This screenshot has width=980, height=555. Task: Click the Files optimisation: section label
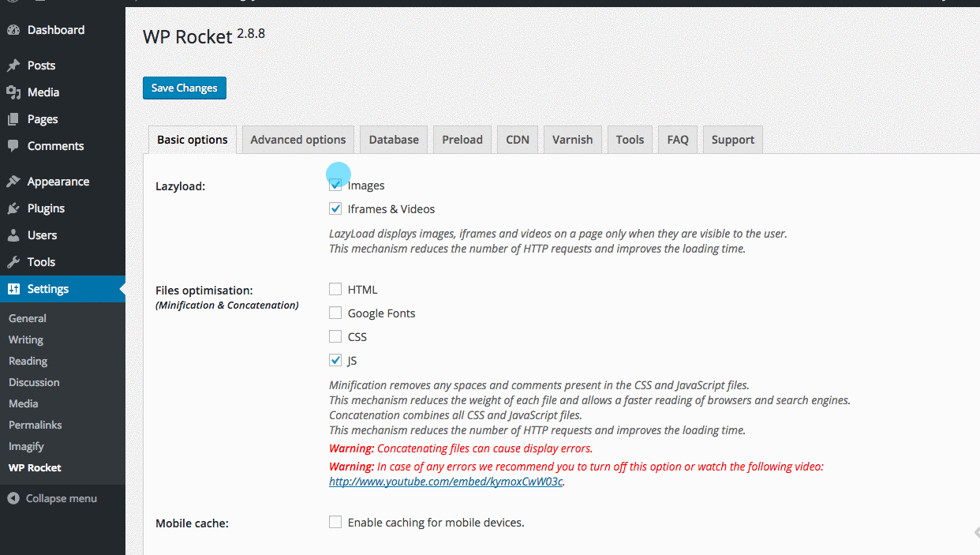click(204, 291)
